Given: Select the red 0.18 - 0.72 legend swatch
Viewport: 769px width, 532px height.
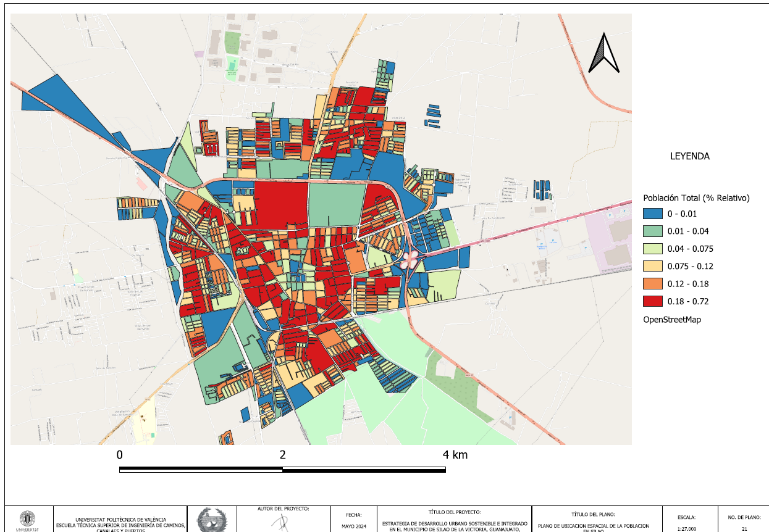Looking at the screenshot, I should (652, 301).
